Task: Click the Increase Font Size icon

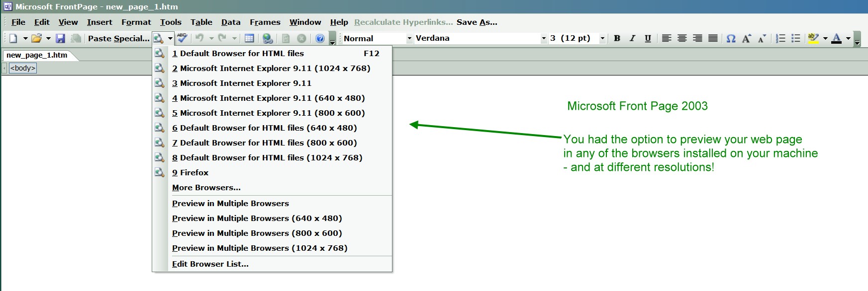Action: click(x=746, y=38)
